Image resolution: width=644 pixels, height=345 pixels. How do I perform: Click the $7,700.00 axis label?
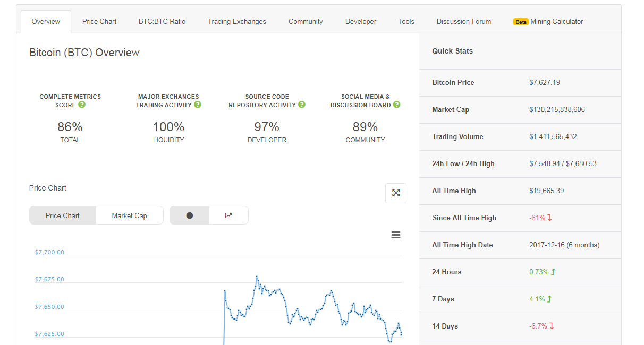(49, 252)
